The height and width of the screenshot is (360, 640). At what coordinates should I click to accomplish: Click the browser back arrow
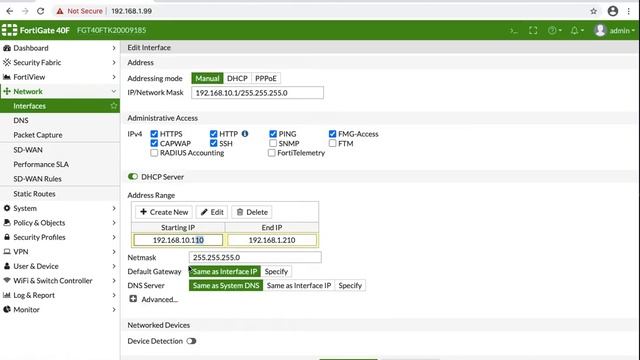pyautogui.click(x=9, y=11)
